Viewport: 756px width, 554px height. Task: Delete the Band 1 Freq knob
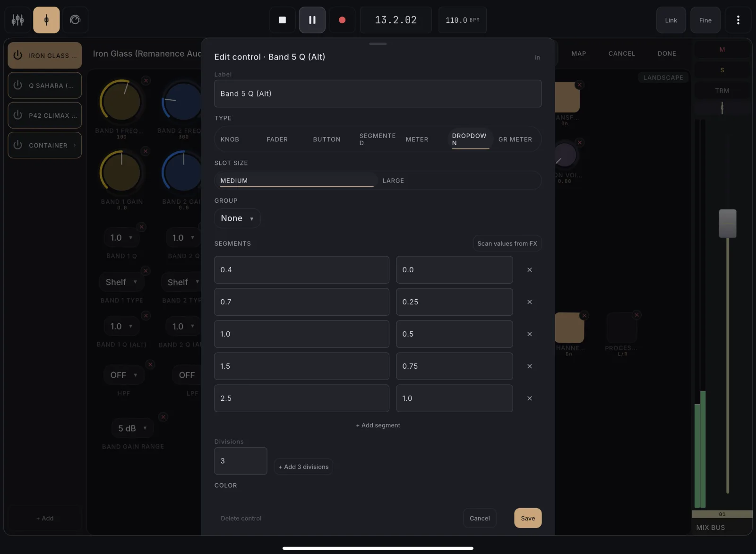click(146, 81)
